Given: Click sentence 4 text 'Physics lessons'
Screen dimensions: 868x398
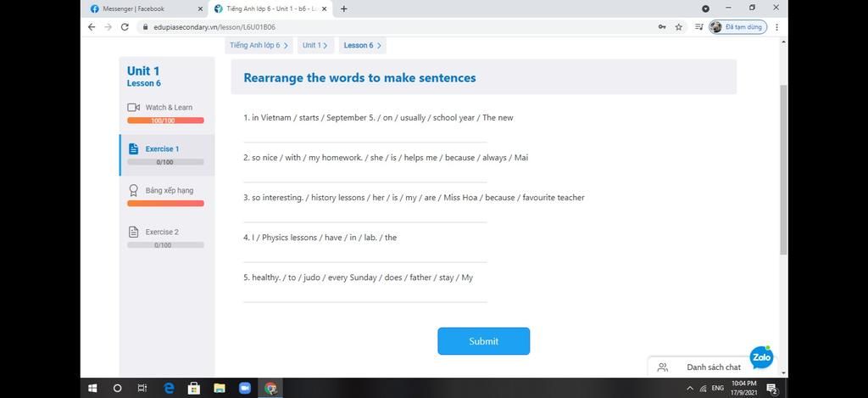Looking at the screenshot, I should pos(290,238).
